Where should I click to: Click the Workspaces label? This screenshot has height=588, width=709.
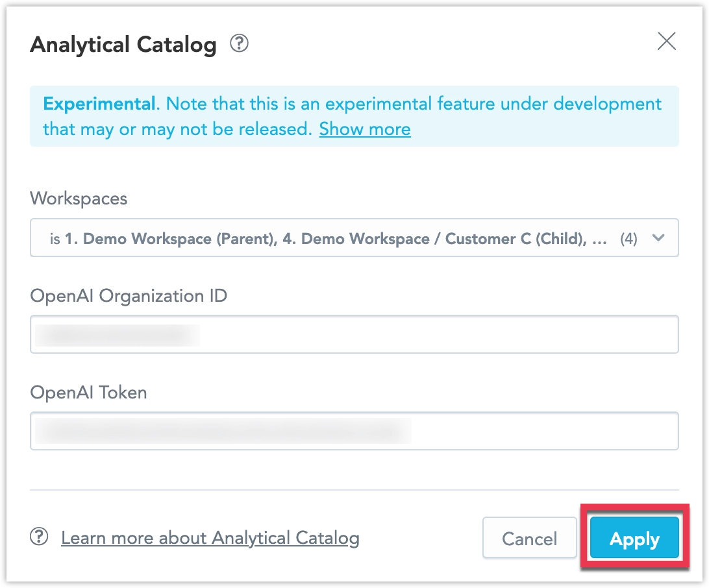(x=79, y=199)
